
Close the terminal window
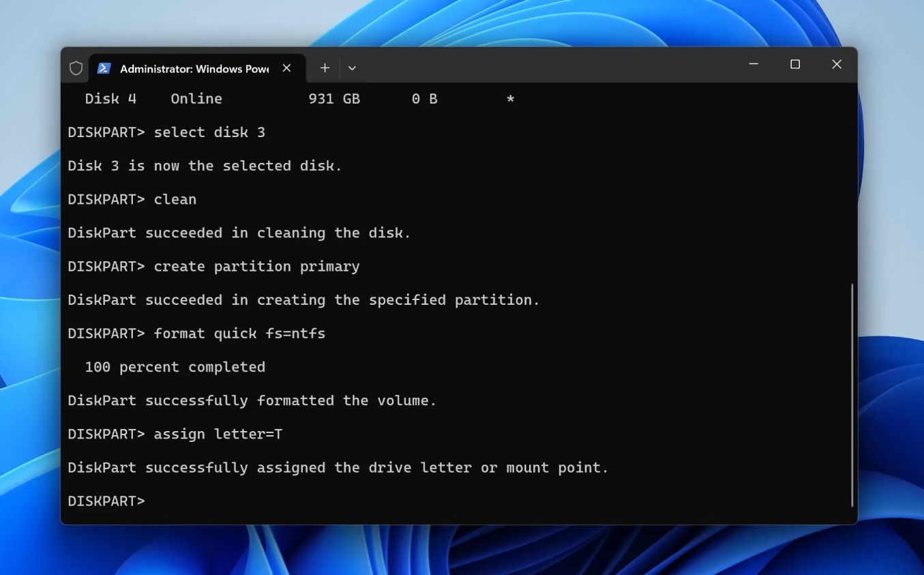[837, 64]
